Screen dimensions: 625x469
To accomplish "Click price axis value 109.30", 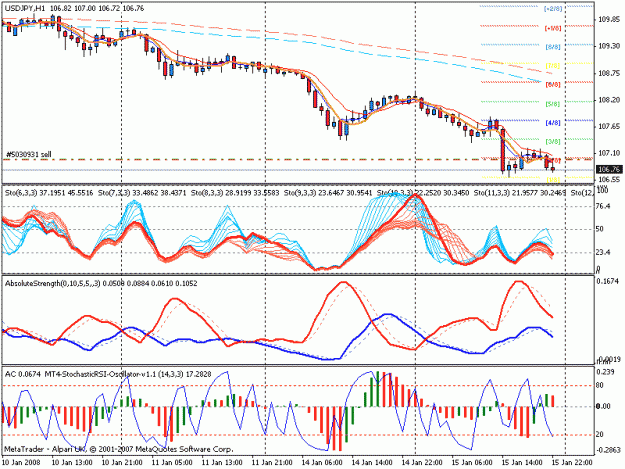I will click(609, 46).
